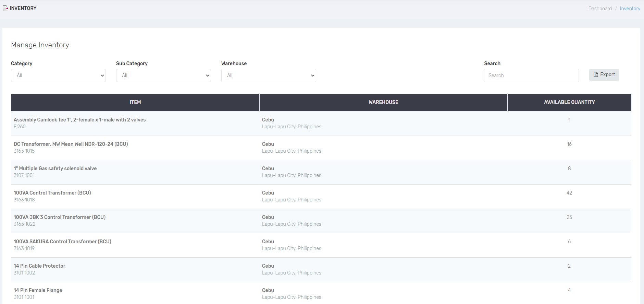This screenshot has height=304, width=644.
Task: Open the Category dropdown
Action: click(x=58, y=75)
